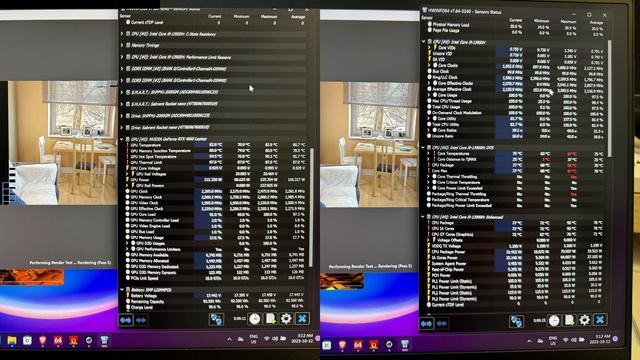Expand Core VIDs in right HWiNFO window
The image size is (640, 360).
429,48
